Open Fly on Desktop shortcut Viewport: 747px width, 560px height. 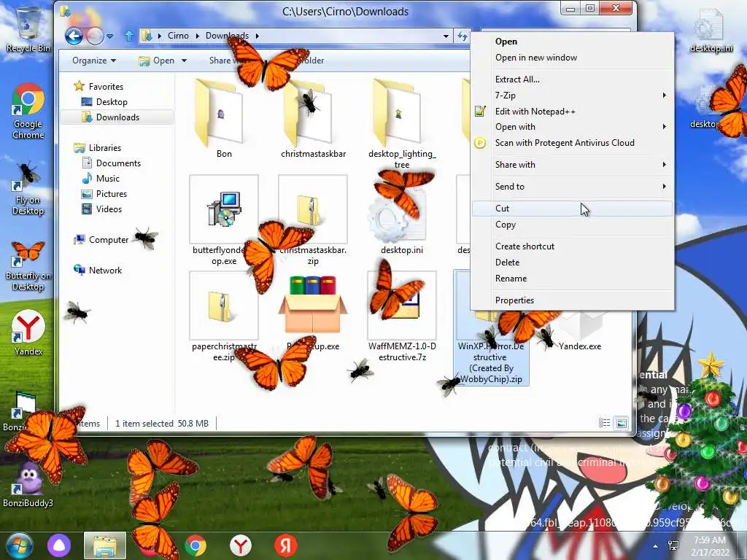(x=28, y=189)
